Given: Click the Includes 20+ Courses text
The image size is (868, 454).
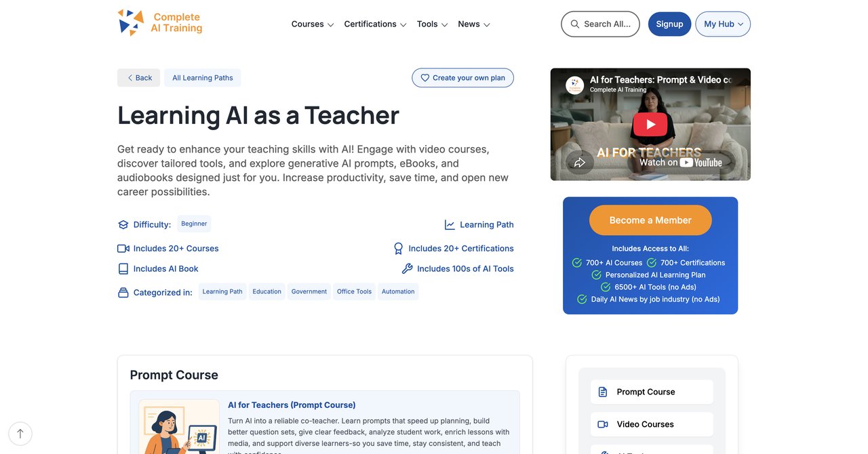Looking at the screenshot, I should click(x=176, y=249).
